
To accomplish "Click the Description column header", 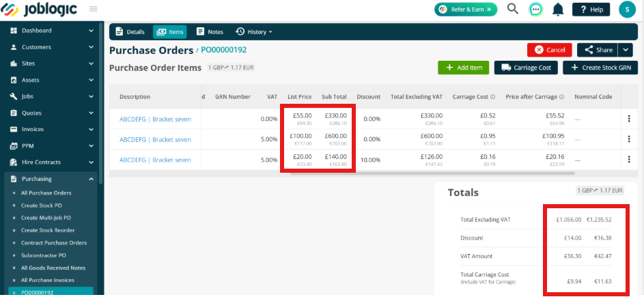I will click(x=135, y=97).
